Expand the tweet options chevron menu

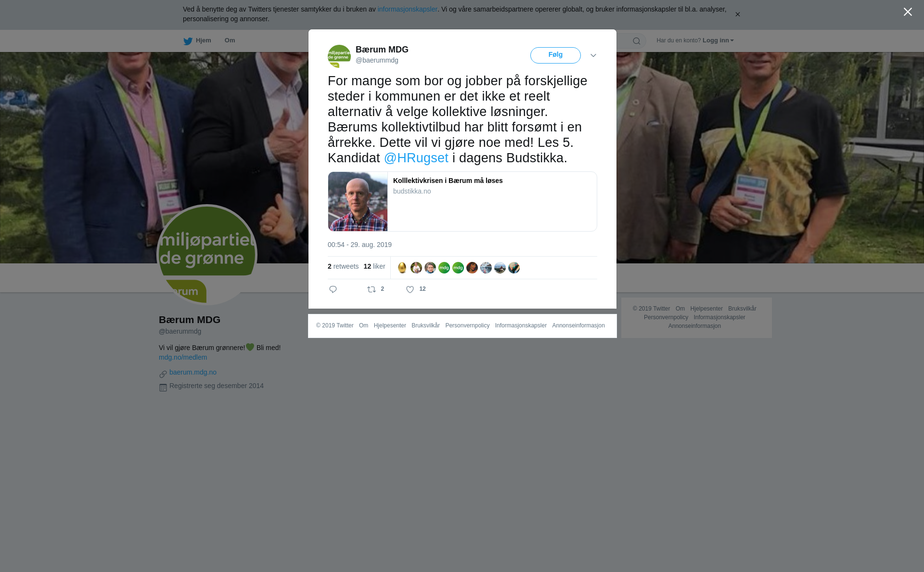click(593, 55)
